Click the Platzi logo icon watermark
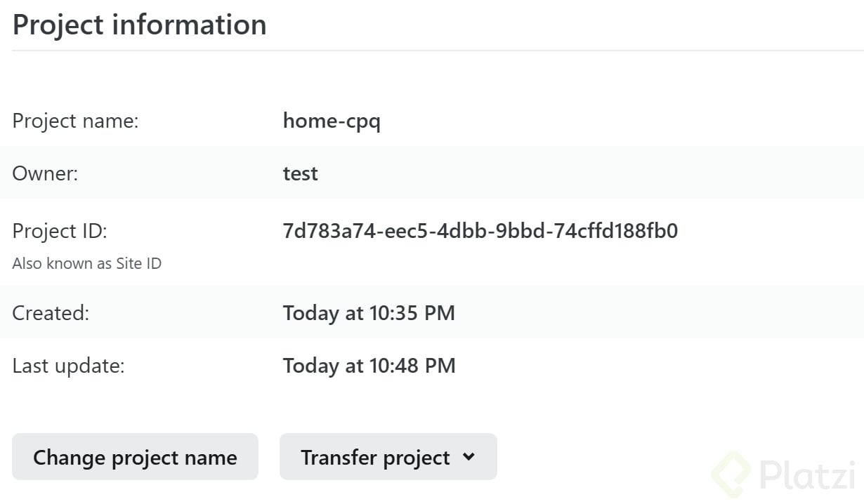864x504 pixels. [x=731, y=475]
